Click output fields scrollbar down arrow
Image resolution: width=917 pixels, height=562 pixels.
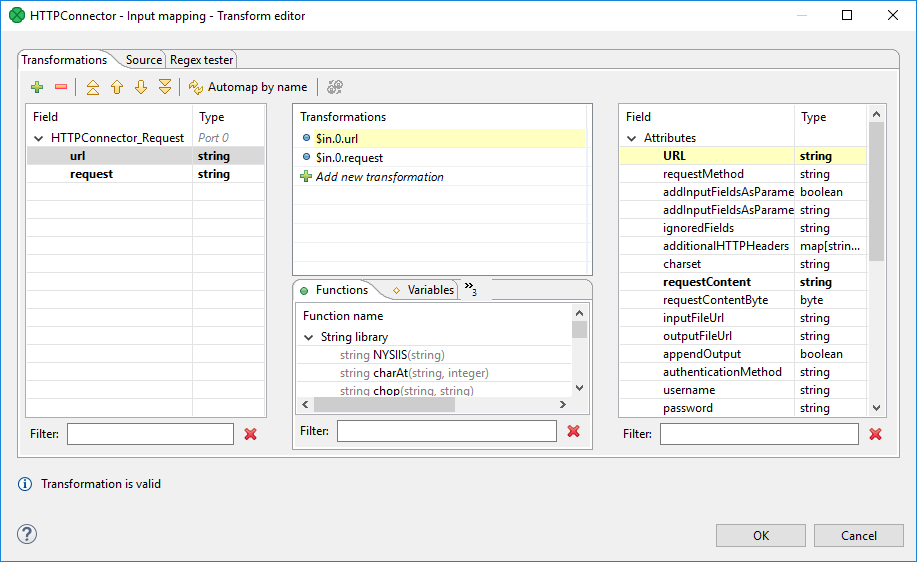pos(876,408)
